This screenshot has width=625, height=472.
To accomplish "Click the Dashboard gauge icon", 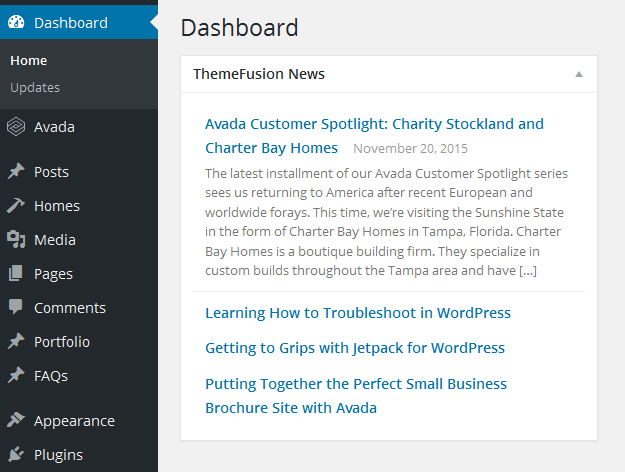I will point(16,23).
